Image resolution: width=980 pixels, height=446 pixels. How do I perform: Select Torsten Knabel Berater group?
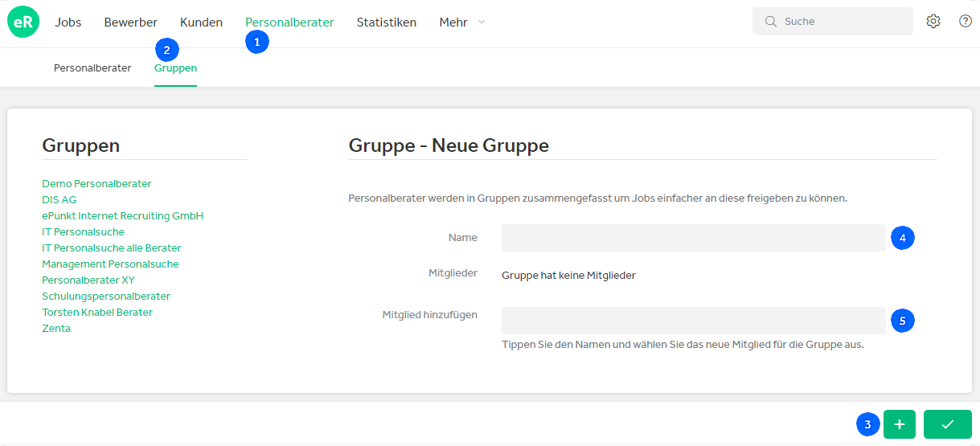pos(97,313)
